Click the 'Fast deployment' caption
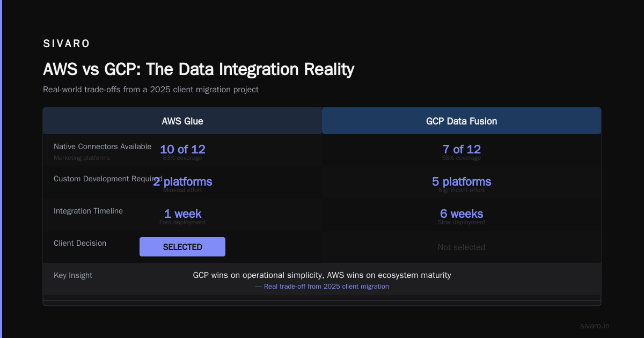The image size is (644, 338). (x=182, y=222)
